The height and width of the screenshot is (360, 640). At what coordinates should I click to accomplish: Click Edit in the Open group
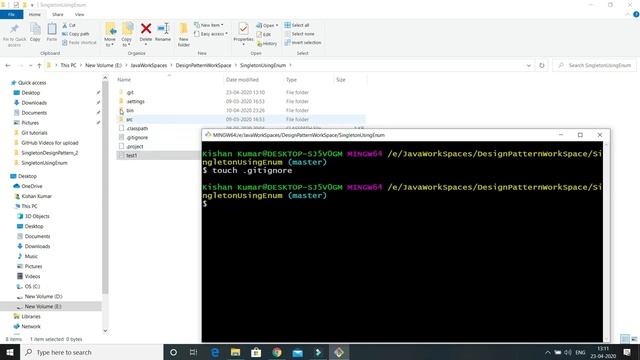click(264, 34)
